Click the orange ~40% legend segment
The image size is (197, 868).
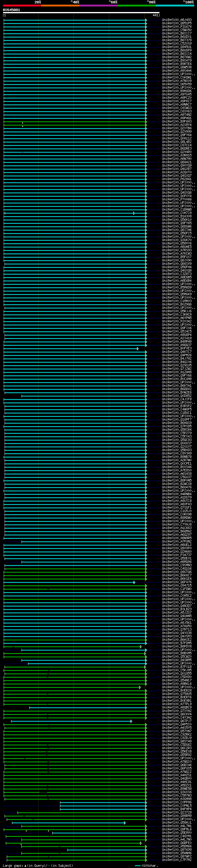(60, 6)
